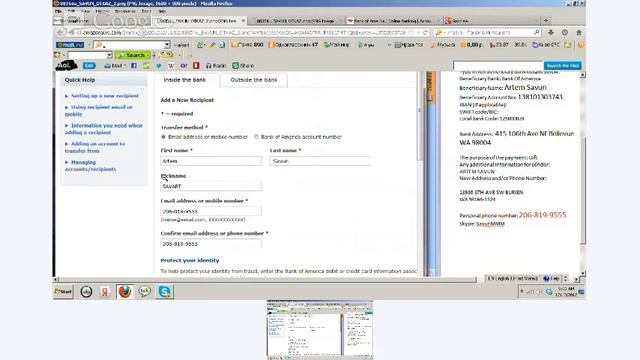Click the AOL Search the Web input box
The width and height of the screenshot is (640, 360).
(x=498, y=66)
